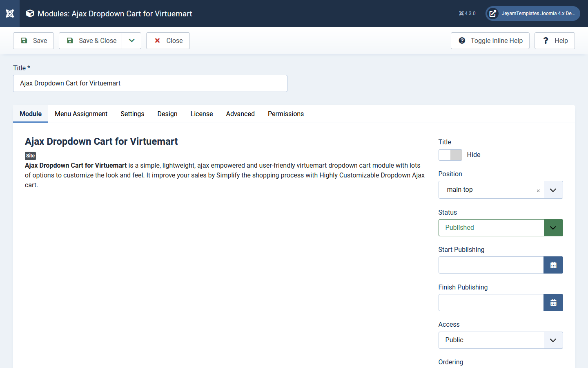Image resolution: width=588 pixels, height=368 pixels.
Task: Click the Joomla 4.3.0 version badge
Action: pyautogui.click(x=467, y=13)
